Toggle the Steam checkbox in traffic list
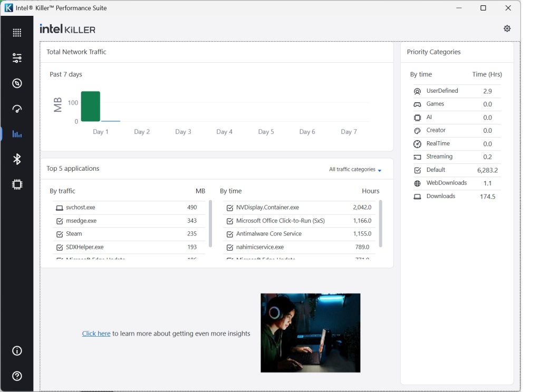This screenshot has width=540, height=392. [60, 234]
